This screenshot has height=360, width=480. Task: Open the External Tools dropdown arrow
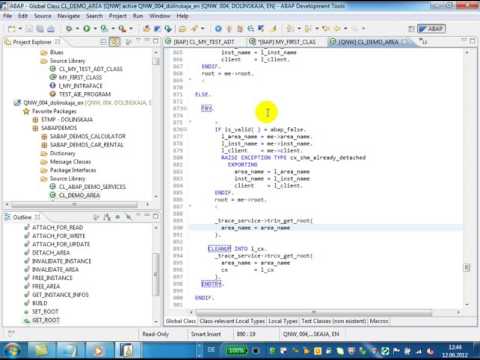click(131, 29)
